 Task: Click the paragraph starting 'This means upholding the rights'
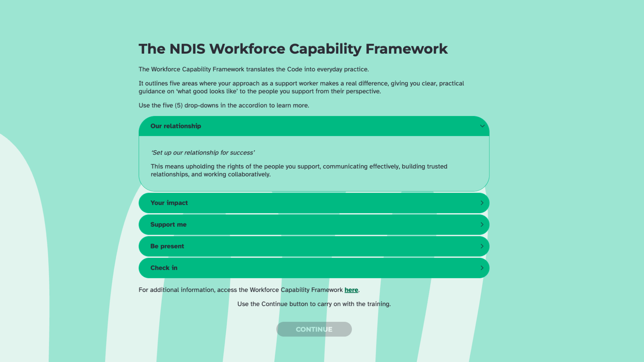click(299, 170)
